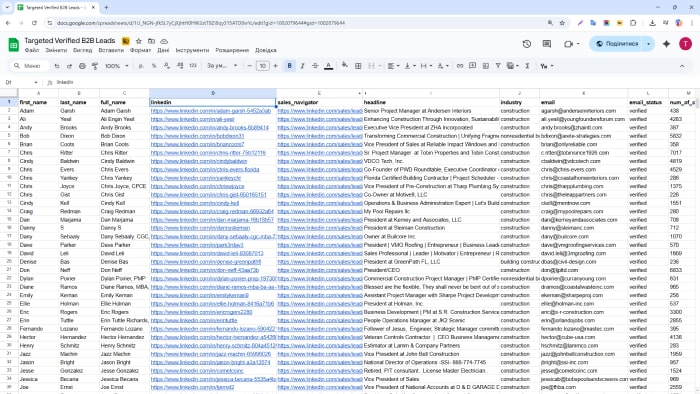Activate the paint format tool

pos(95,66)
